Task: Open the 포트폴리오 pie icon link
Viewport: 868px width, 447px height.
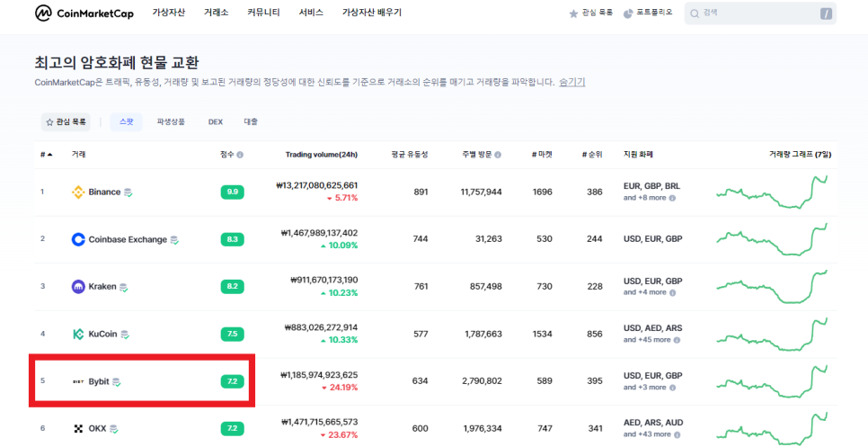Action: click(628, 13)
